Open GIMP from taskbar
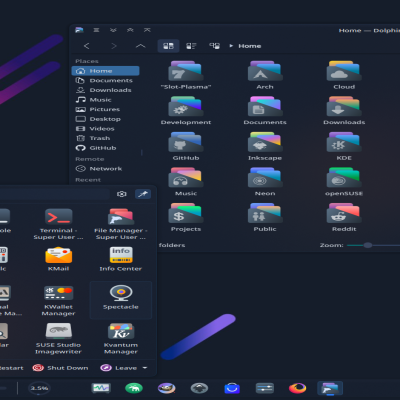Viewport: 400px width, 400px height. click(x=166, y=388)
